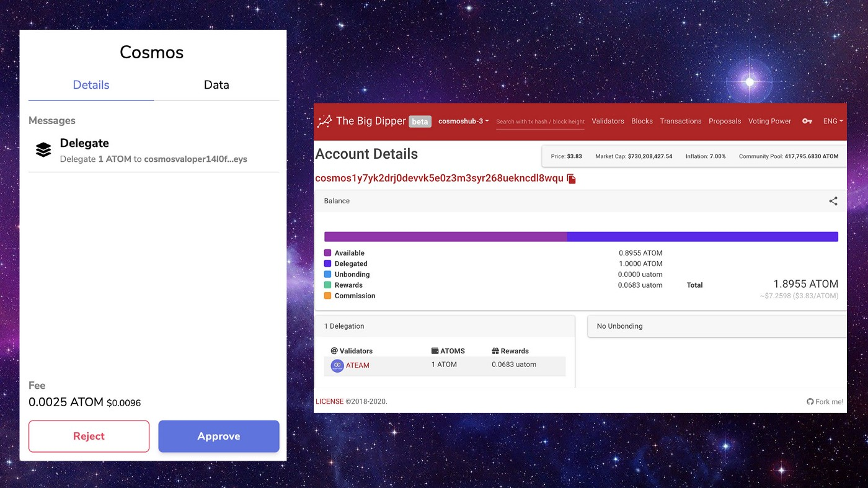Screen dimensions: 868x488
Task: Open the Transactions page
Action: tap(681, 122)
